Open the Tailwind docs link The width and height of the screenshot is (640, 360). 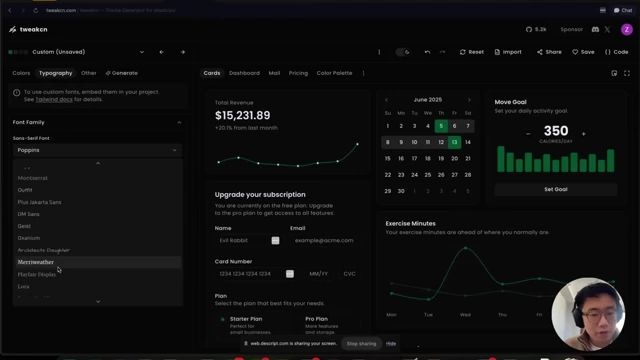(x=54, y=100)
